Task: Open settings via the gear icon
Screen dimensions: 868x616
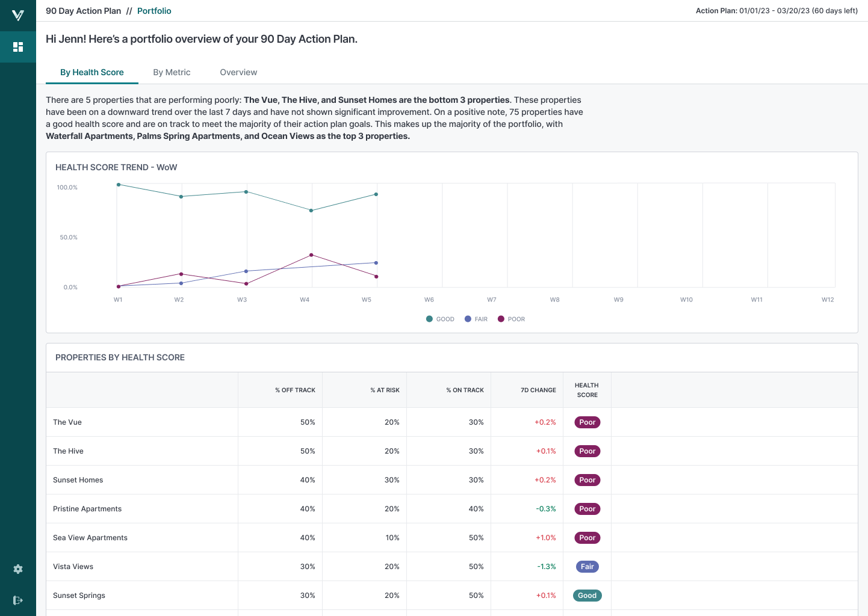Action: point(18,569)
